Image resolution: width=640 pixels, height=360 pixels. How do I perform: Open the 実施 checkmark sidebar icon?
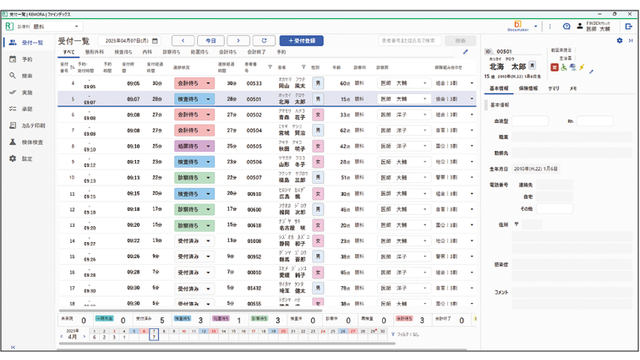point(13,92)
